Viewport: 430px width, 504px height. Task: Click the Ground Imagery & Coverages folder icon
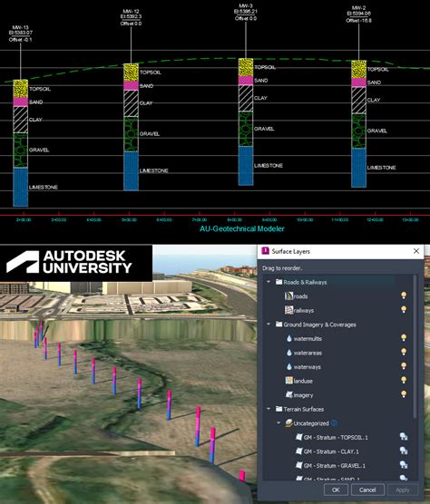pos(279,325)
